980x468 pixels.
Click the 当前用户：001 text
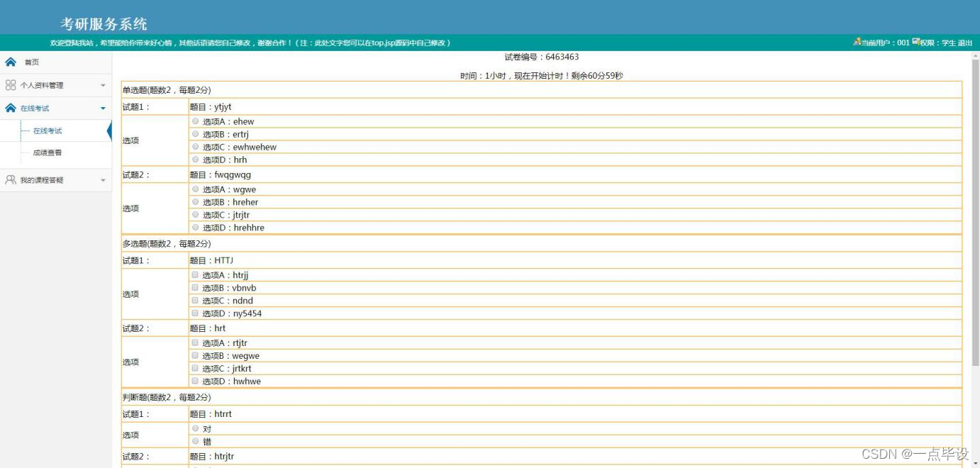point(886,43)
